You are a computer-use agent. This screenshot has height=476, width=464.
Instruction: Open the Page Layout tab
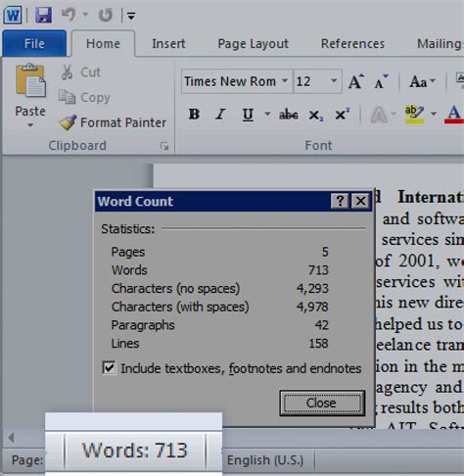[x=253, y=44]
